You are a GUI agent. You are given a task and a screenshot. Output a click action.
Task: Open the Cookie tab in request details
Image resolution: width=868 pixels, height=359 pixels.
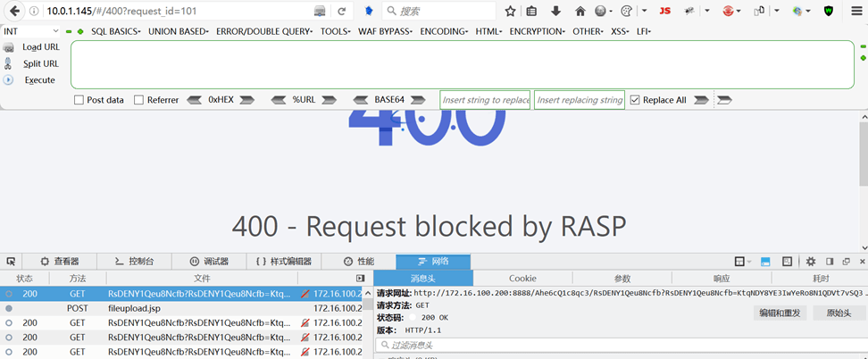click(522, 278)
